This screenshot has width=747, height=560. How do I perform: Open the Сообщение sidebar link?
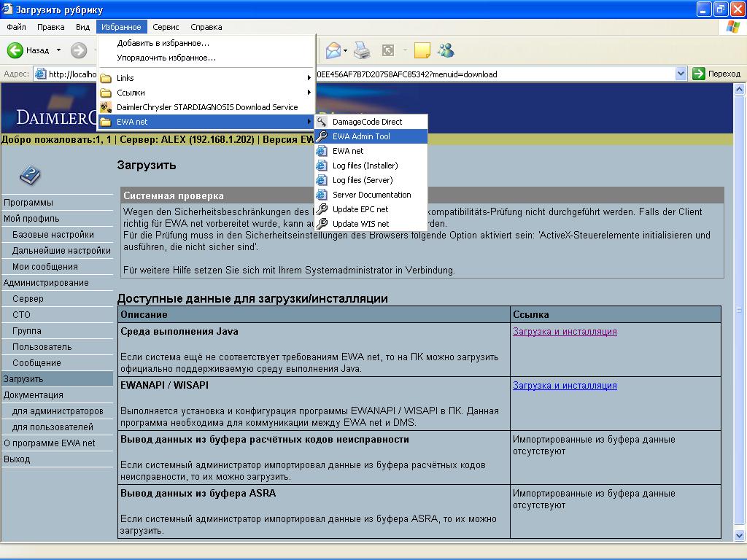coord(36,363)
